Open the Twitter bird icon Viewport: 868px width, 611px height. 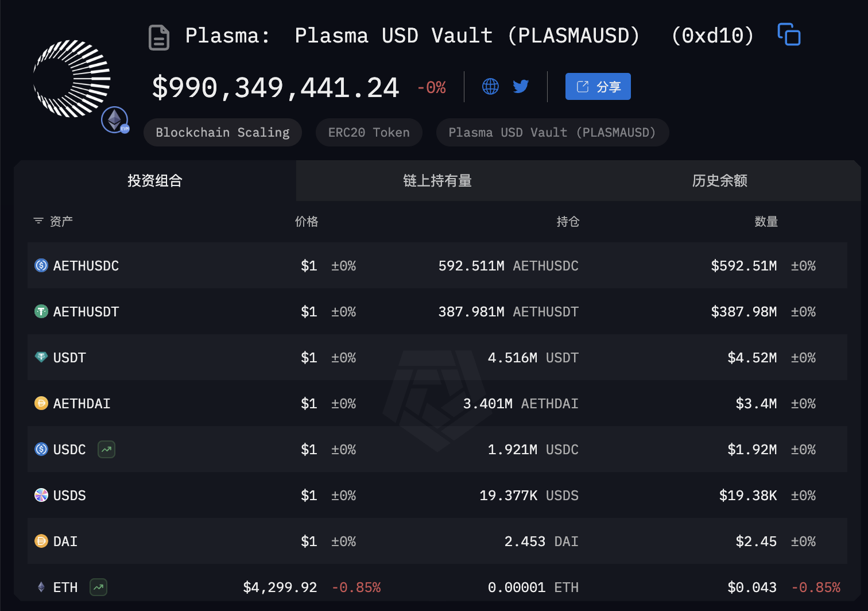pyautogui.click(x=521, y=87)
